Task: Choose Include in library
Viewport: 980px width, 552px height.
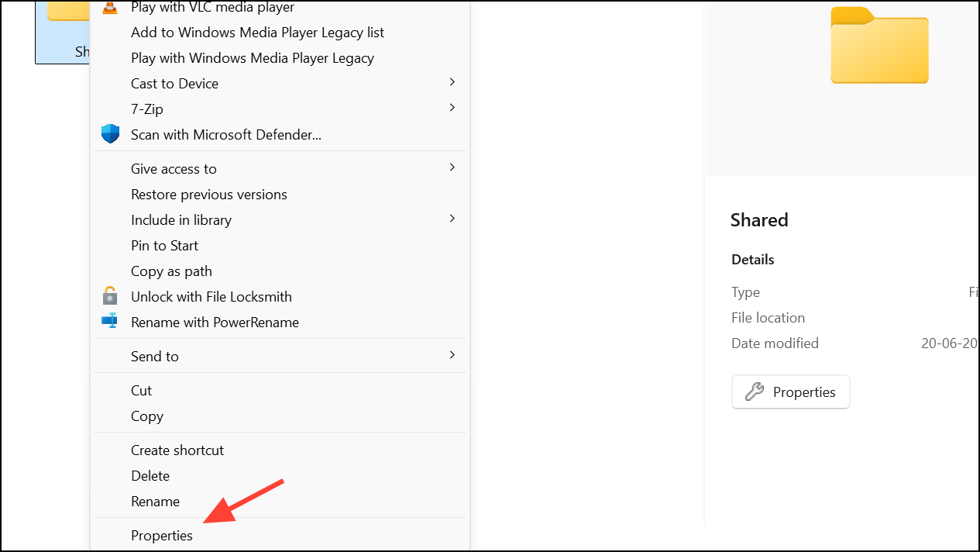Action: [280, 220]
